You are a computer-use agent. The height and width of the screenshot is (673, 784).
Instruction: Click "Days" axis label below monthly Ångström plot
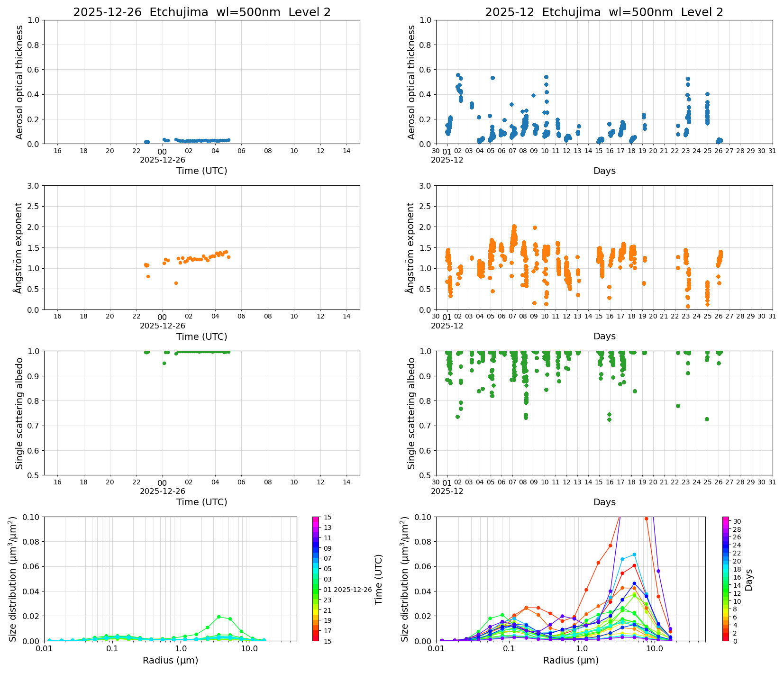[x=604, y=336]
